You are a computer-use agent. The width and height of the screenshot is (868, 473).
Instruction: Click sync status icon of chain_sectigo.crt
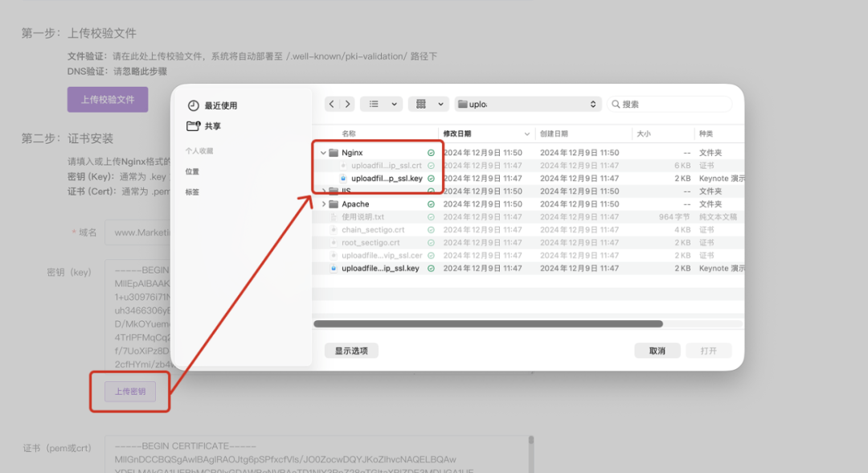(x=431, y=229)
